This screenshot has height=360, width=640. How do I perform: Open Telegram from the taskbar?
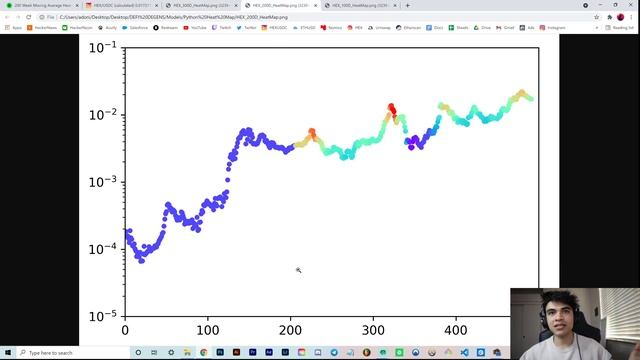(334, 353)
